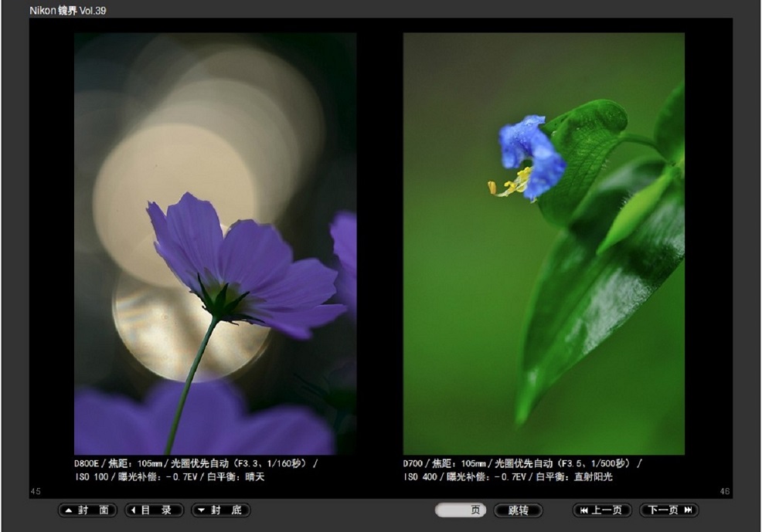Focus the page number input field
The width and height of the screenshot is (762, 532).
click(456, 510)
